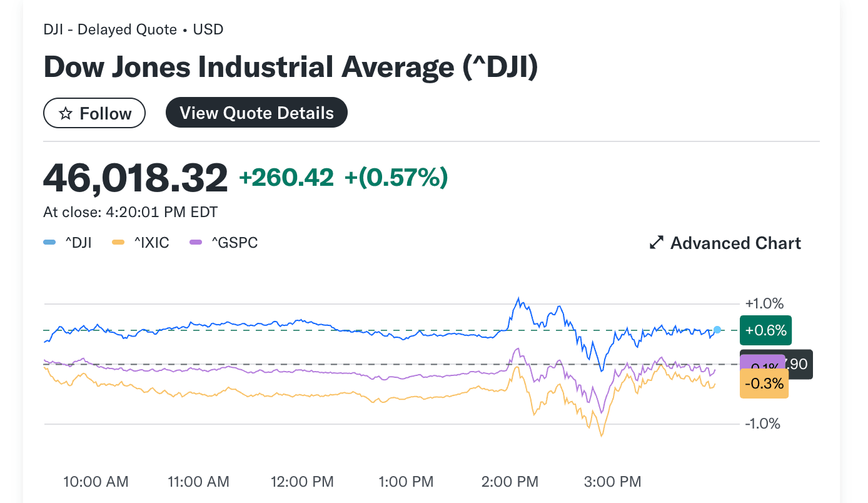Click the +(0.57%) percent change
This screenshot has width=868, height=503.
(396, 178)
